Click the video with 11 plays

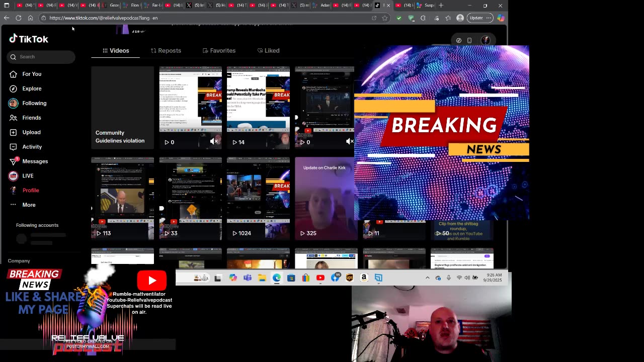coord(394,230)
